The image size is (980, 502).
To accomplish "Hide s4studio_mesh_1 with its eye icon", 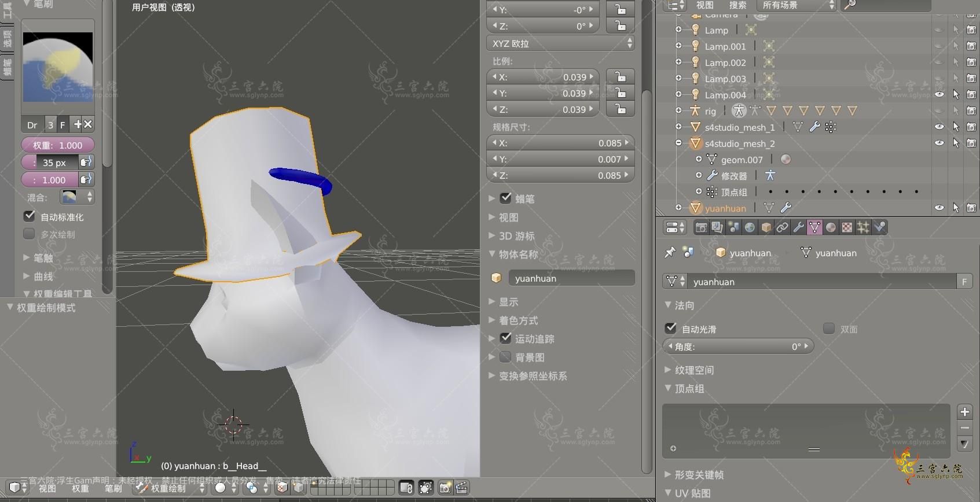I will (x=939, y=127).
